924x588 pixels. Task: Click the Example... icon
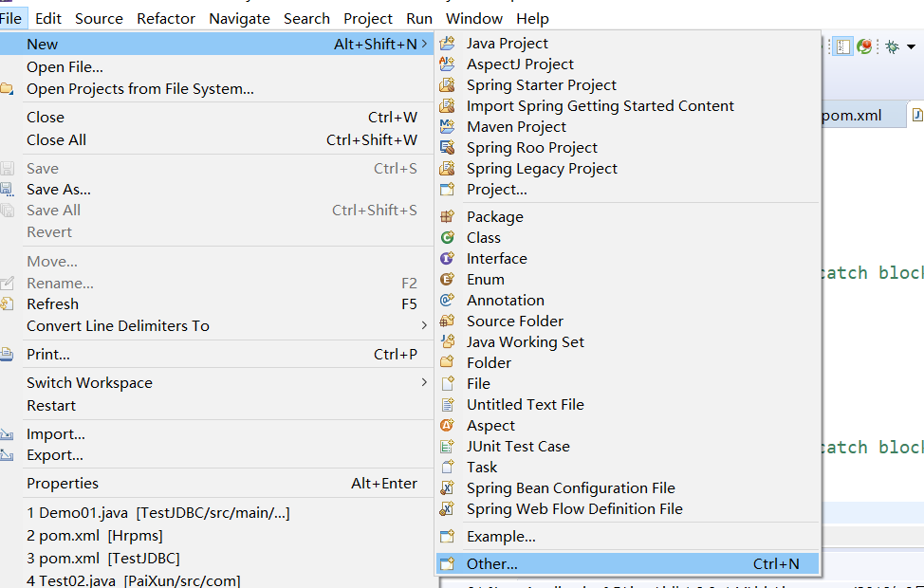(447, 536)
